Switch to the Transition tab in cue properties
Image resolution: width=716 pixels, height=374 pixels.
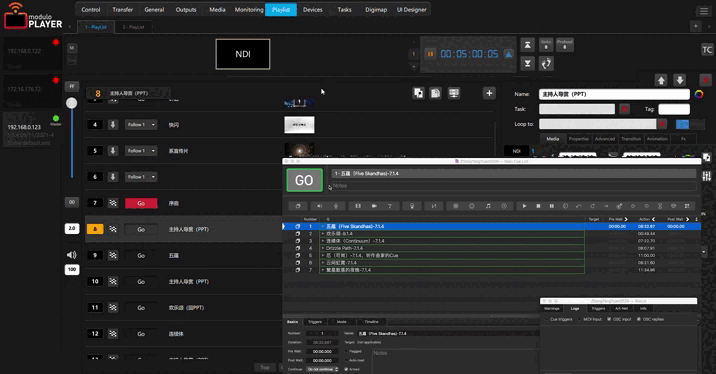631,139
